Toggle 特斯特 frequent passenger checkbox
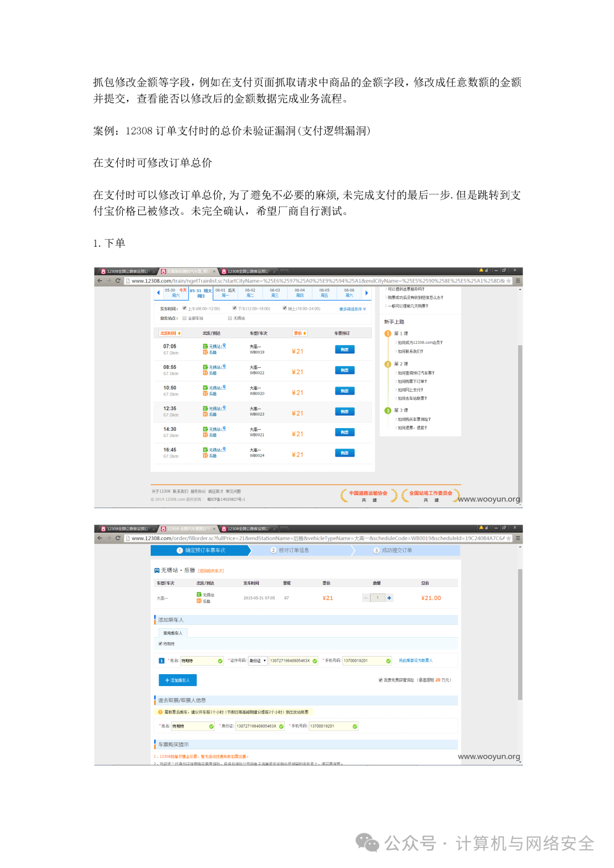 click(160, 644)
